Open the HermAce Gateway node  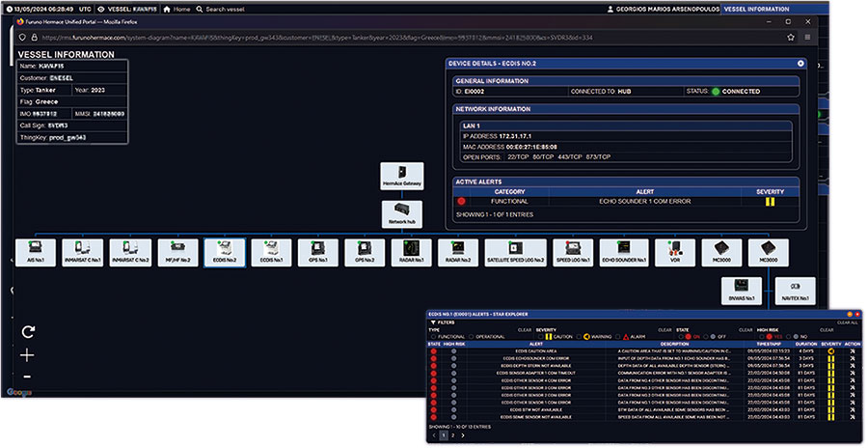[x=402, y=177]
